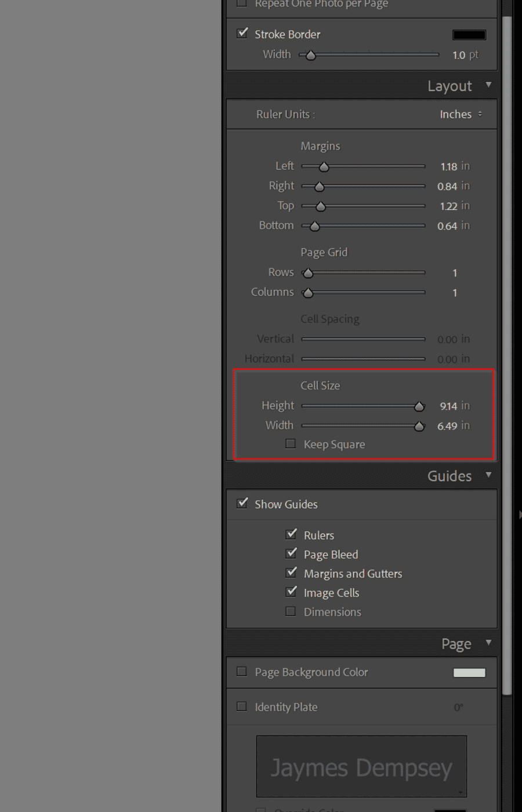Screen dimensions: 522x812
Task: Uncheck the Stroke Border checkbox
Action: [242, 33]
